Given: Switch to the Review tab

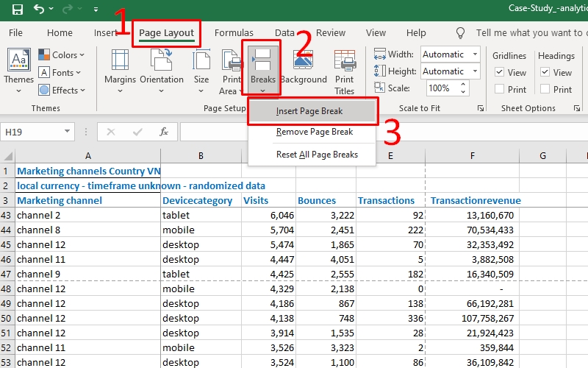Looking at the screenshot, I should (330, 33).
